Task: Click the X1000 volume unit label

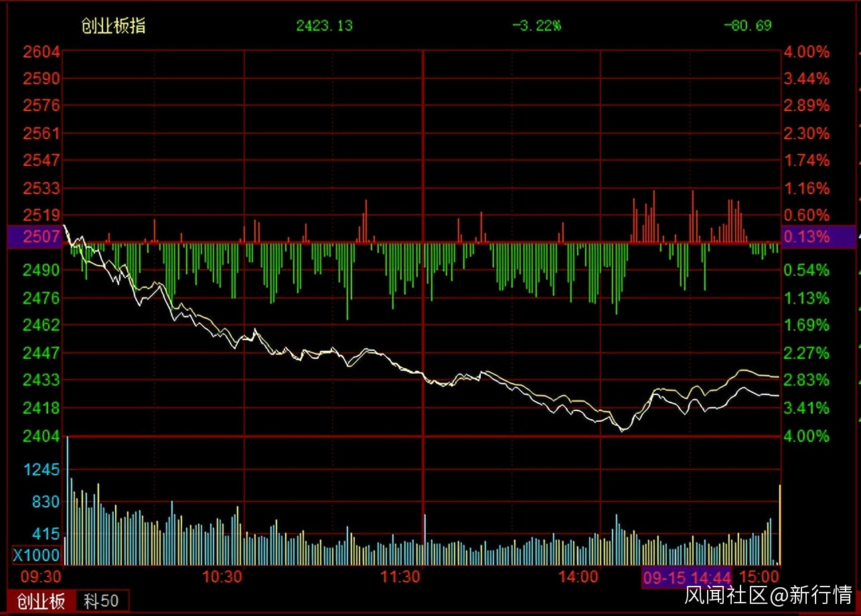Action: click(x=37, y=555)
